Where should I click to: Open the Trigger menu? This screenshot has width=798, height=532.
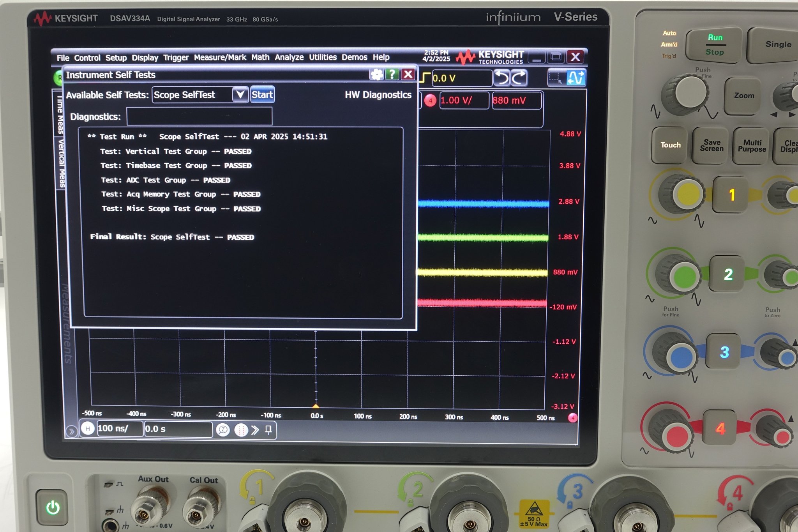[176, 58]
